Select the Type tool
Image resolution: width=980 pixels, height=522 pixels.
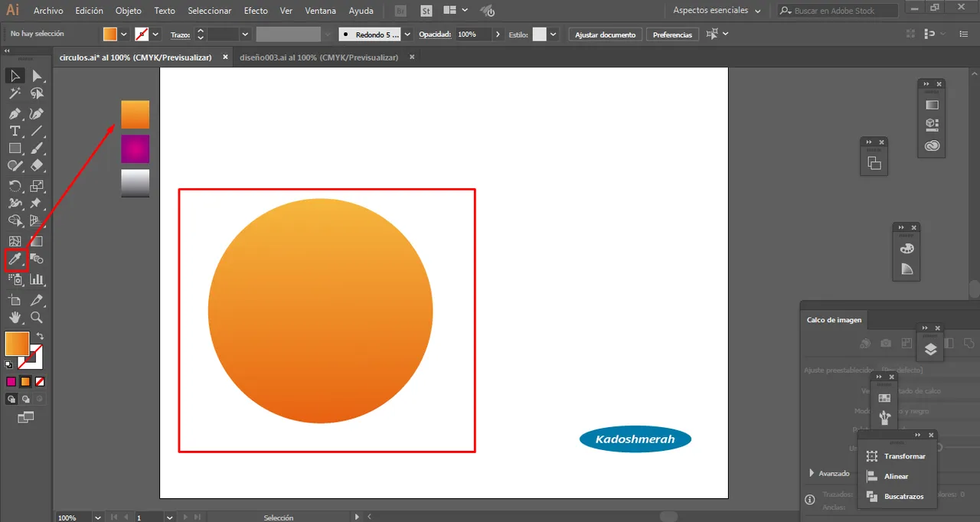tap(15, 131)
